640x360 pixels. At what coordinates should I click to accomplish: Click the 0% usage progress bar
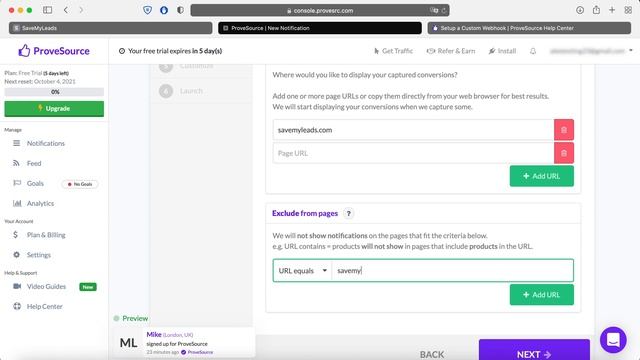pos(54,92)
